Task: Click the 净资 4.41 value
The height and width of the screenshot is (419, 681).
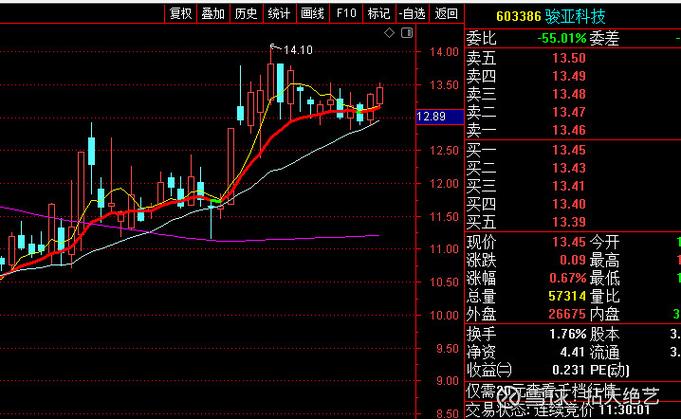Action: click(x=573, y=352)
